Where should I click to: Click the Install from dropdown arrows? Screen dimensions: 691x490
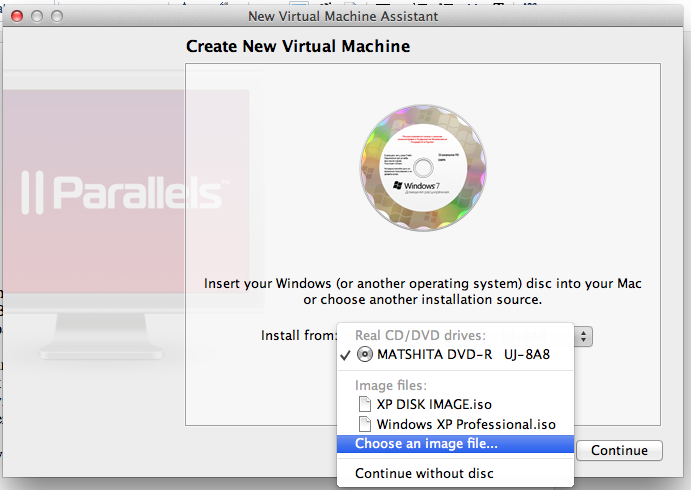click(x=583, y=337)
